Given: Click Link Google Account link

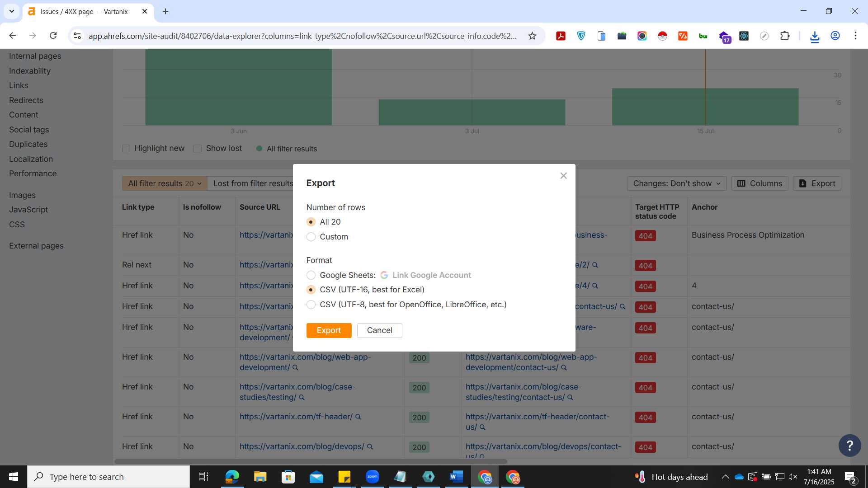Looking at the screenshot, I should coord(431,275).
